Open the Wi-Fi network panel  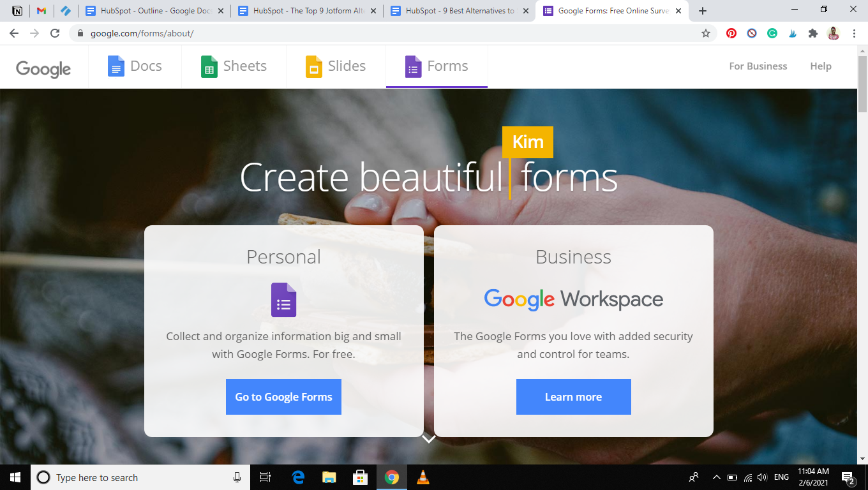coord(747,477)
